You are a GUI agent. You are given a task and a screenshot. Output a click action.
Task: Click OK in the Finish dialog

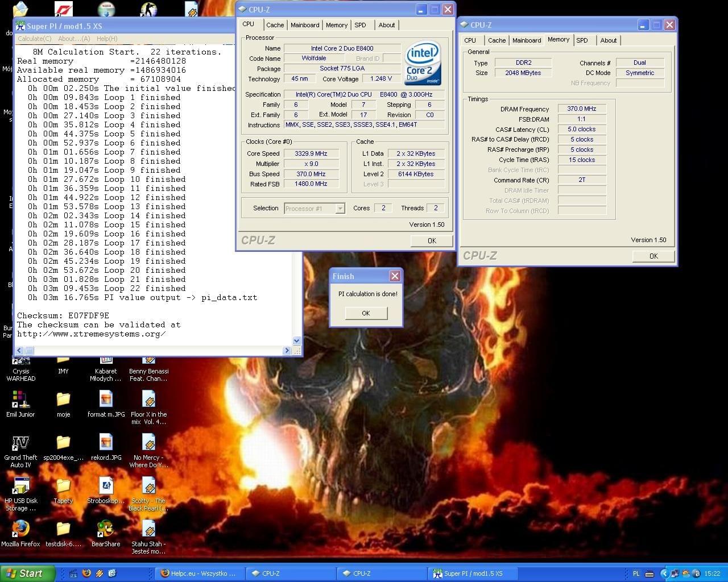[x=366, y=313]
